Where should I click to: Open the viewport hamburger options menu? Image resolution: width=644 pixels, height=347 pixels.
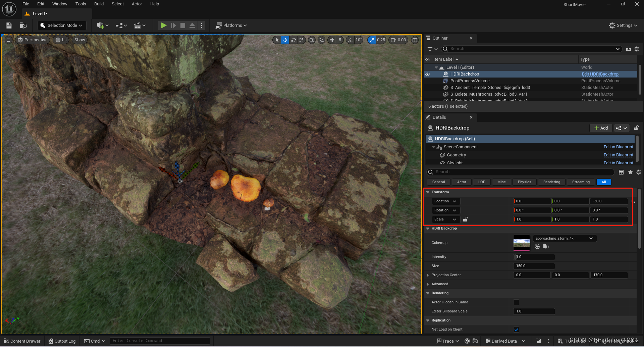coord(9,40)
